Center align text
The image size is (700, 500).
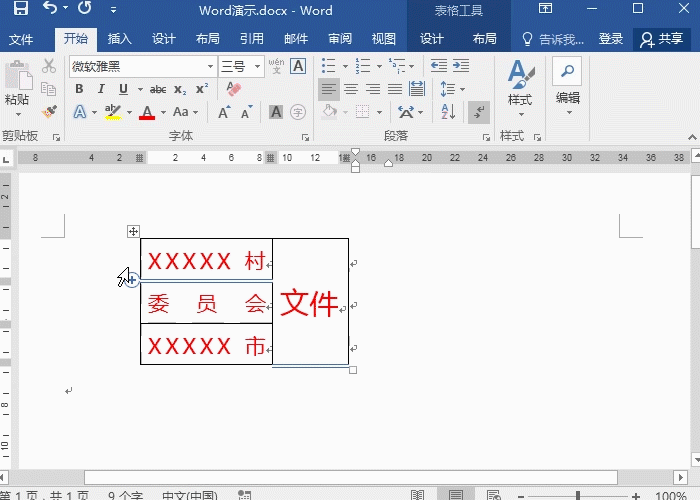(x=351, y=89)
